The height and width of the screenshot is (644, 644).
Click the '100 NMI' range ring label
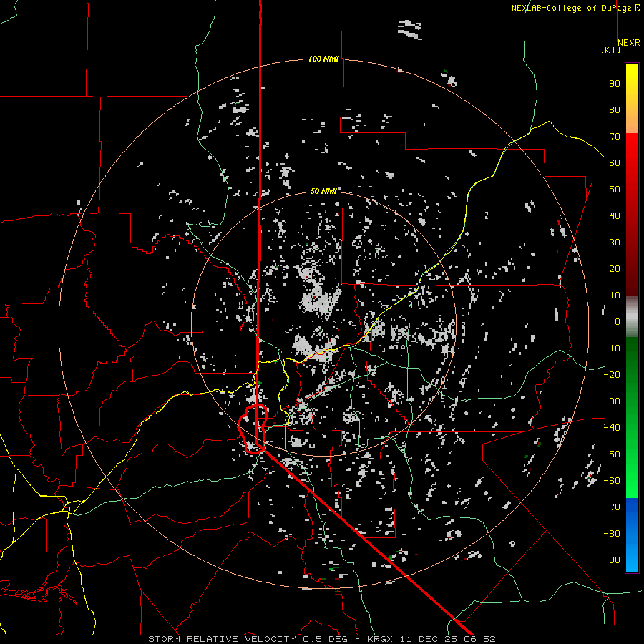tap(323, 59)
